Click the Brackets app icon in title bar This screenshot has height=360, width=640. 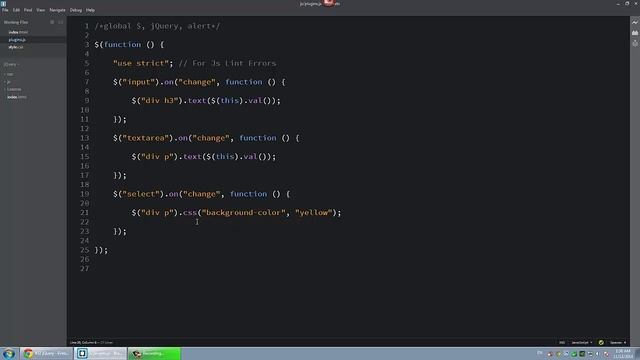click(4, 3)
